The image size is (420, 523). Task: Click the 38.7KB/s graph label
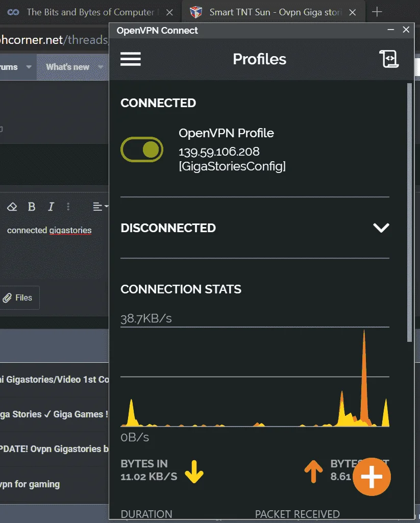point(146,318)
